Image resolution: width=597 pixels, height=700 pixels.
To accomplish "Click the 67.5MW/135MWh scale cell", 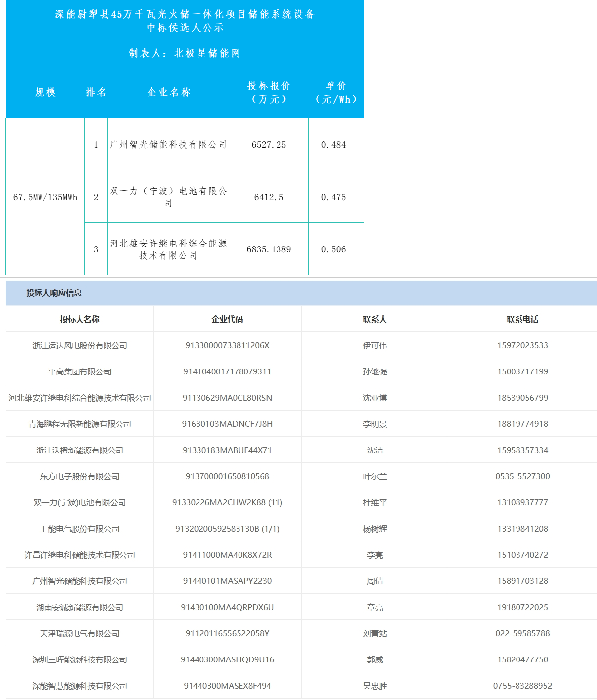I will coord(45,197).
